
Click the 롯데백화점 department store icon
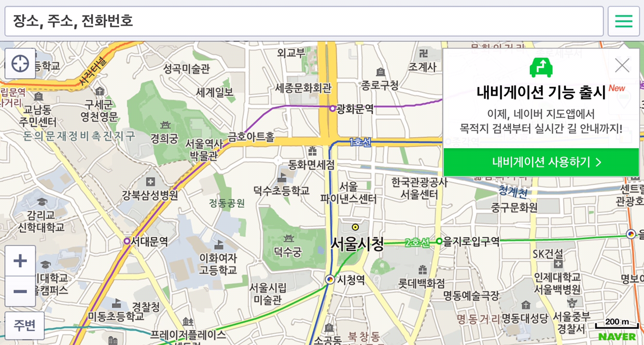coord(423,269)
